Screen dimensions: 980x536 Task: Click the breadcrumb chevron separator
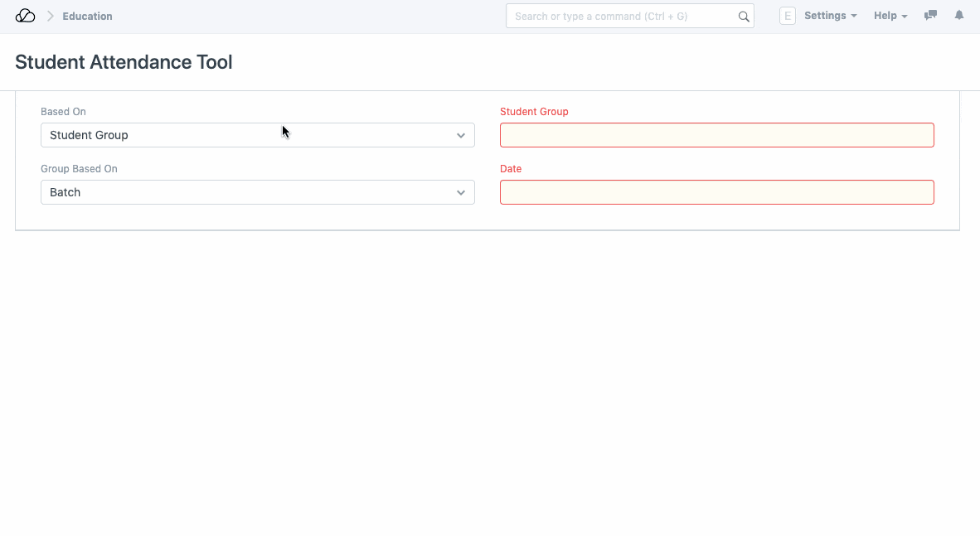50,16
